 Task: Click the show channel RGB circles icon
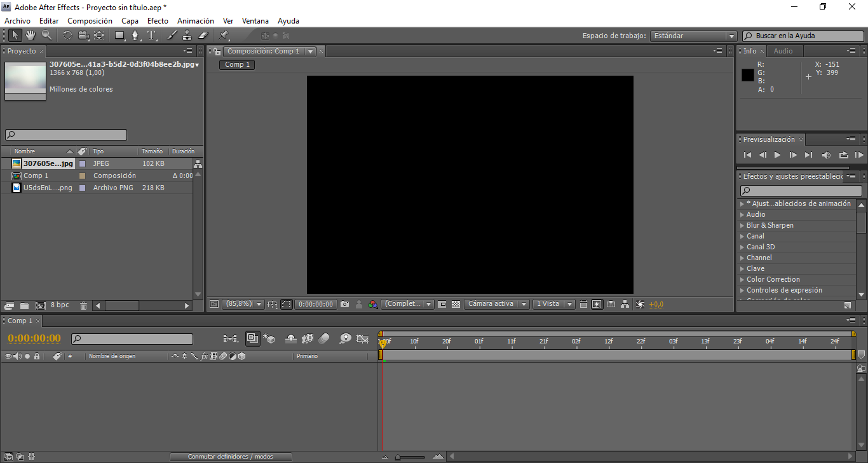372,305
